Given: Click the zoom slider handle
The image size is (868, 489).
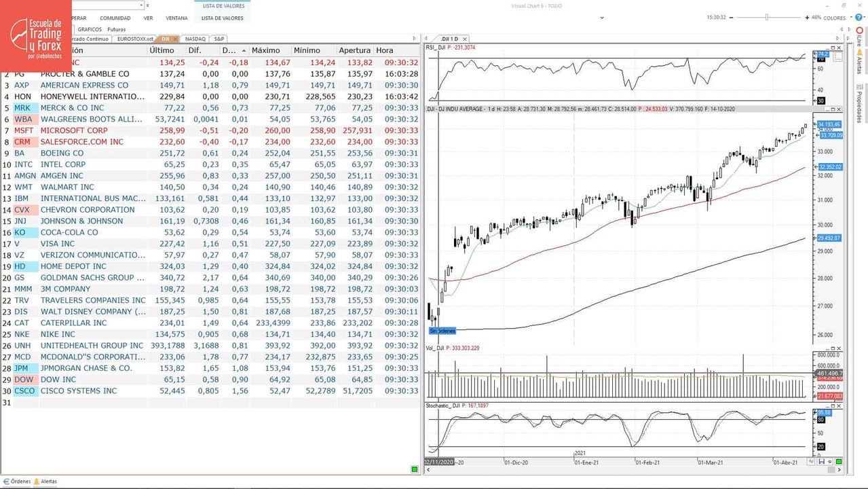Looking at the screenshot, I should click(x=767, y=17).
